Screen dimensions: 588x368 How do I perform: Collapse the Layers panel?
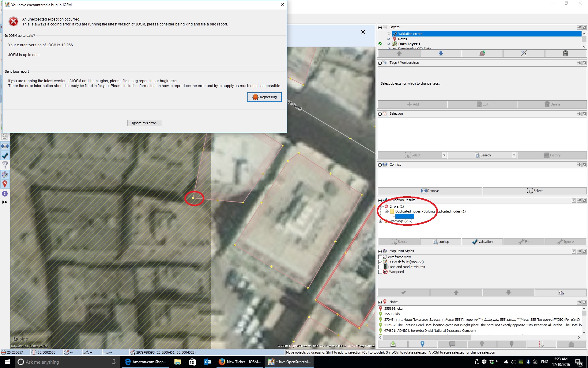pos(380,28)
